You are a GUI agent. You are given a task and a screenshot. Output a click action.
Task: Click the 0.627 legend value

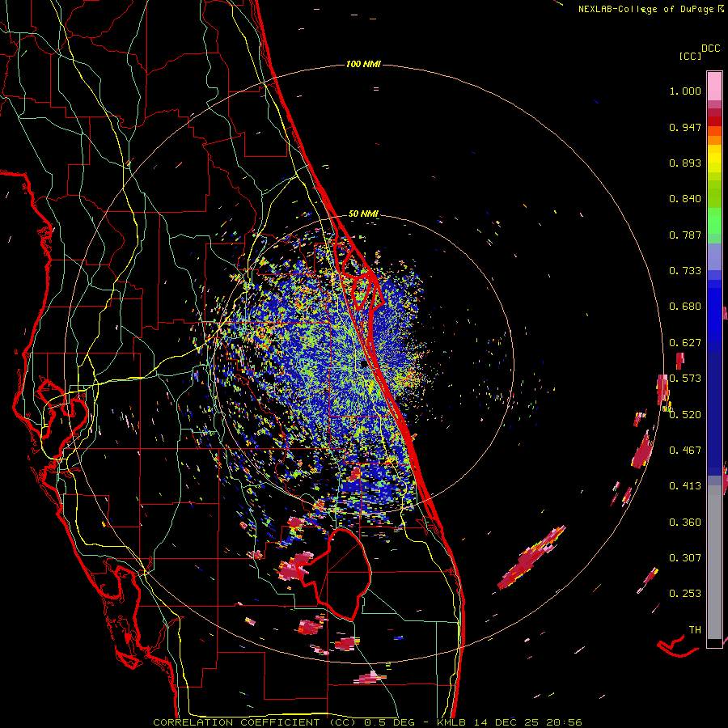pyautogui.click(x=685, y=343)
